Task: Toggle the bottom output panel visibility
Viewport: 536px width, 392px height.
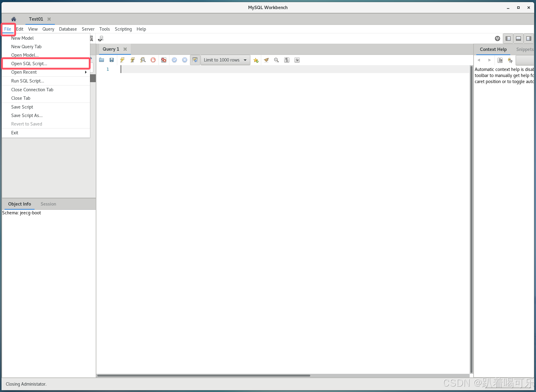Action: point(518,39)
